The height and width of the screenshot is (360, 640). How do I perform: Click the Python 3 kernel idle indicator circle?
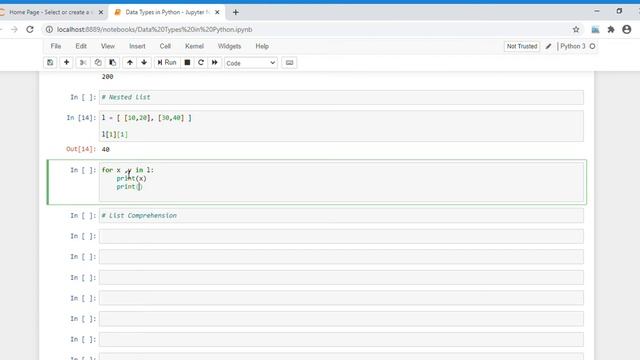pos(593,47)
